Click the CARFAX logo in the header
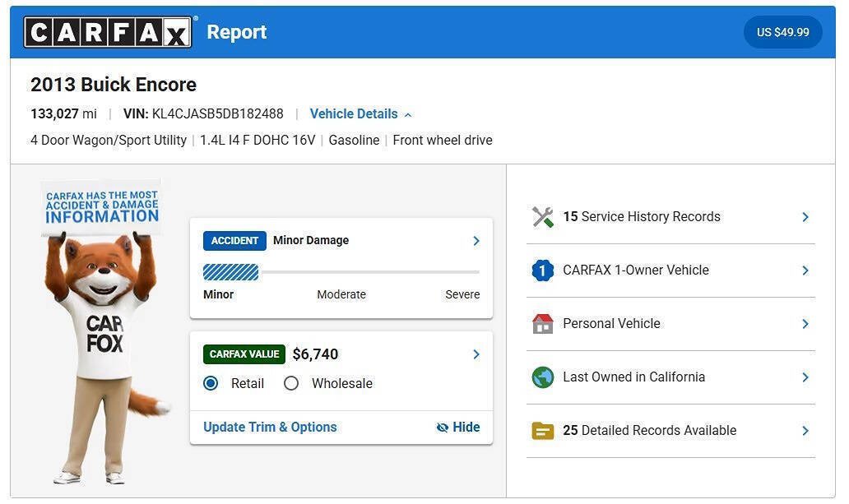 [108, 32]
